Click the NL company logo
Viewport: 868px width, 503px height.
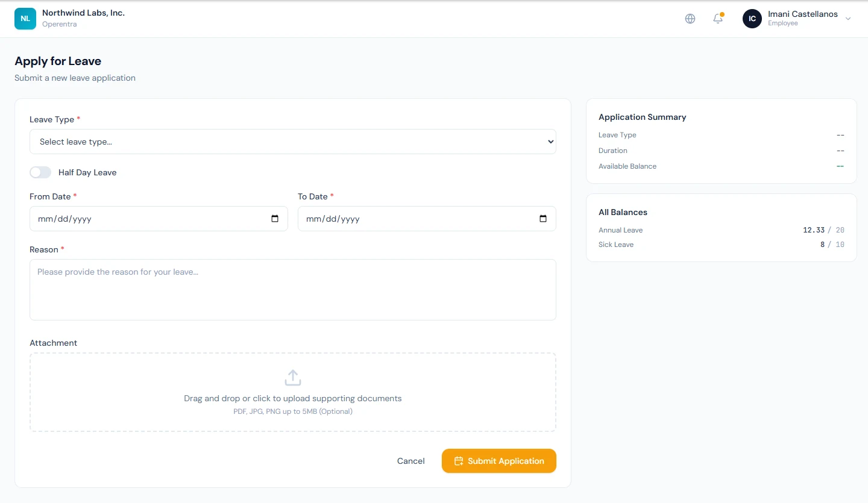pos(25,19)
